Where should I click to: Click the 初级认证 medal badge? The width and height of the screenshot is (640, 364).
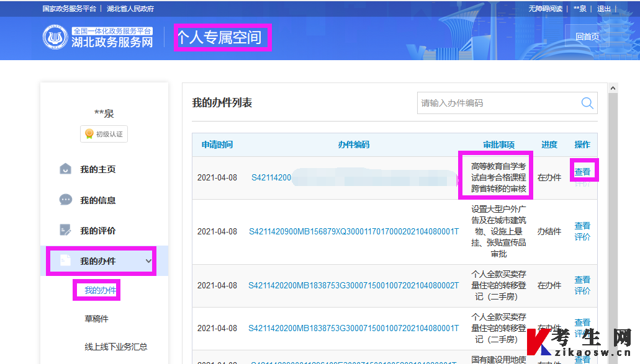pyautogui.click(x=104, y=134)
